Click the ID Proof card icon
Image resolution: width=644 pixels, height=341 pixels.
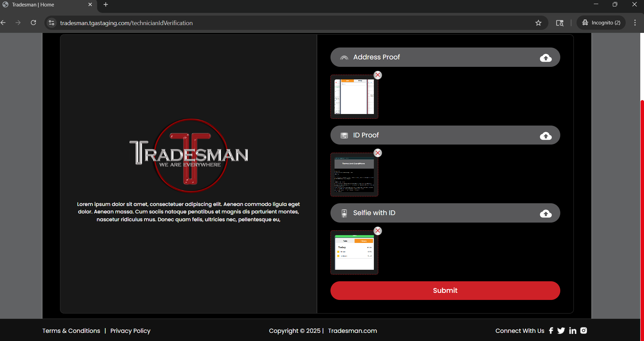pyautogui.click(x=344, y=135)
